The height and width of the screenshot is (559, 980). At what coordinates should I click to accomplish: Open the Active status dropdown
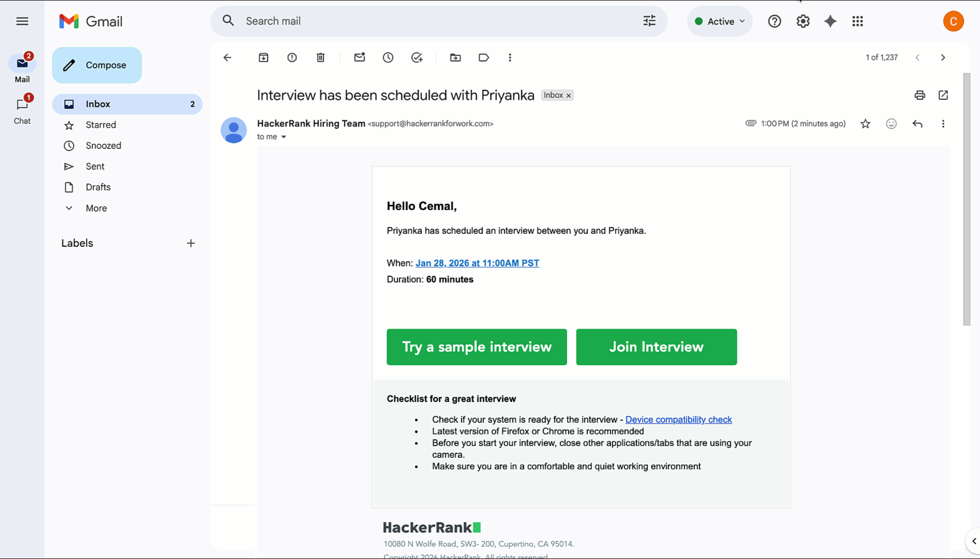pos(719,21)
